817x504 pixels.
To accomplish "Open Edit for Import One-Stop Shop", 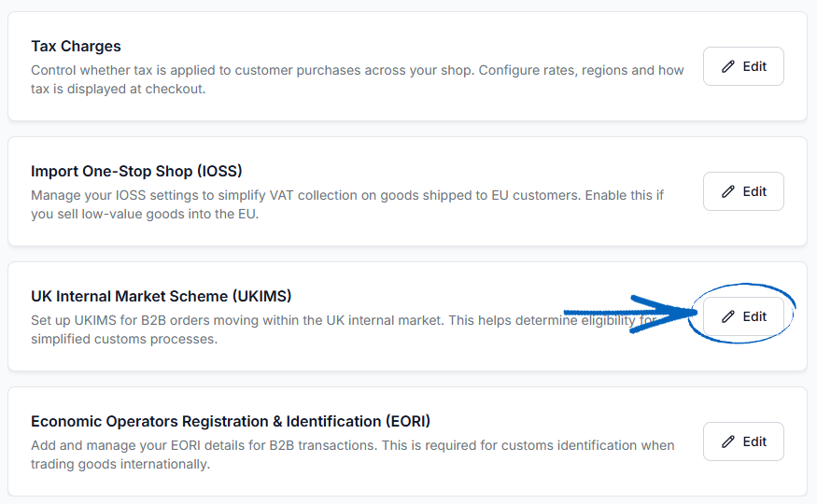I will point(743,191).
